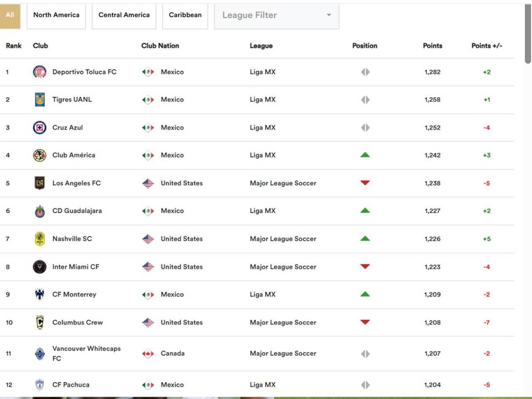Image resolution: width=532 pixels, height=399 pixels.
Task: Click Liga MX in CF Monterrey row
Action: coord(262,294)
